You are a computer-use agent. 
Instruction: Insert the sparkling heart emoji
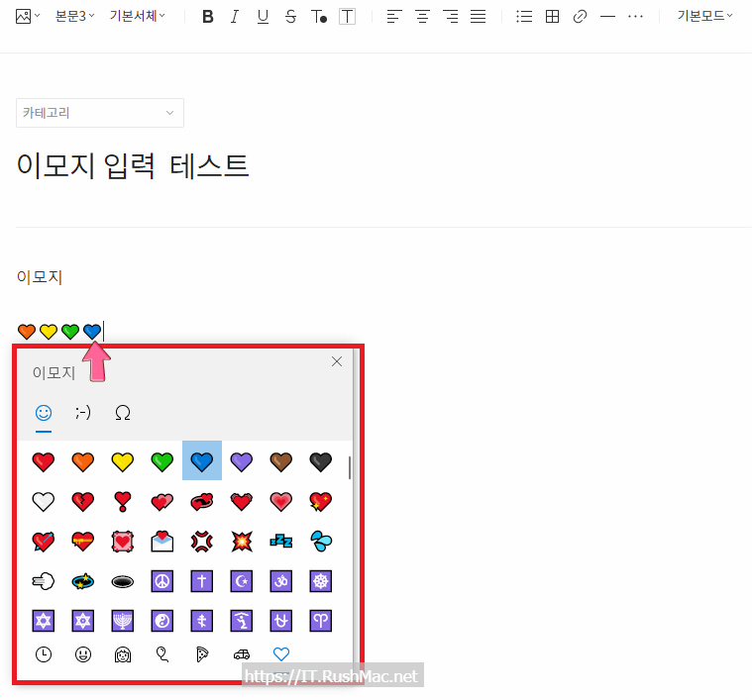[x=321, y=502]
